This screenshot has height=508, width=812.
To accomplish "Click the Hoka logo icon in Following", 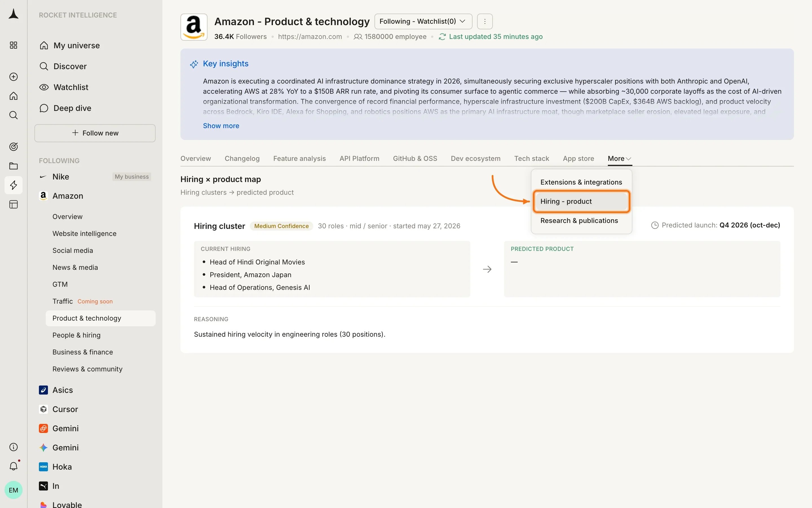I will 43,467.
